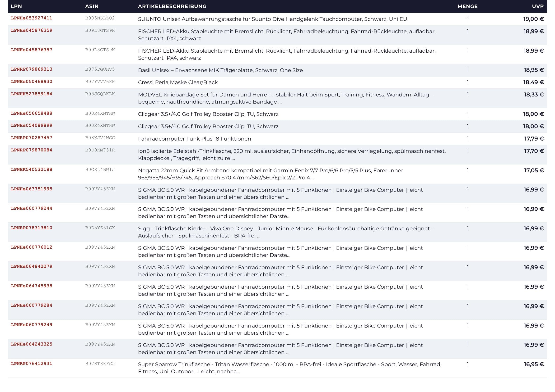The image size is (555, 392).
Task: Select the ASIN in row LPNHe064243325
Action: [100, 344]
